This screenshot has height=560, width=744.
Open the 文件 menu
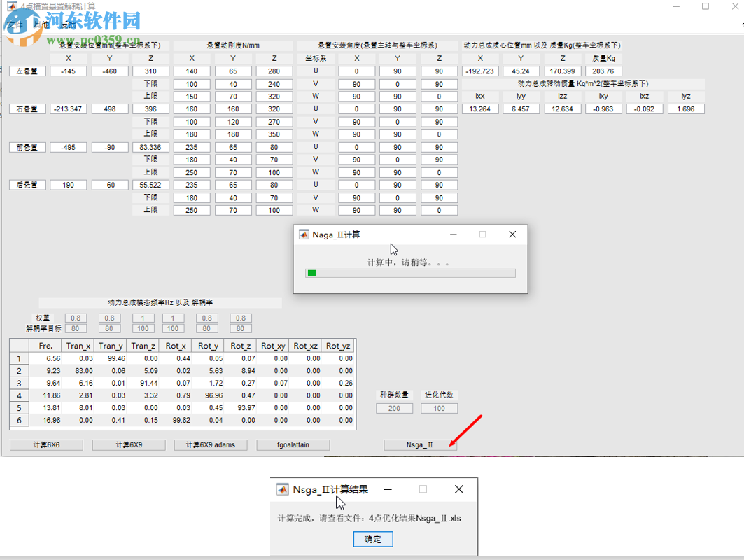tap(15, 24)
